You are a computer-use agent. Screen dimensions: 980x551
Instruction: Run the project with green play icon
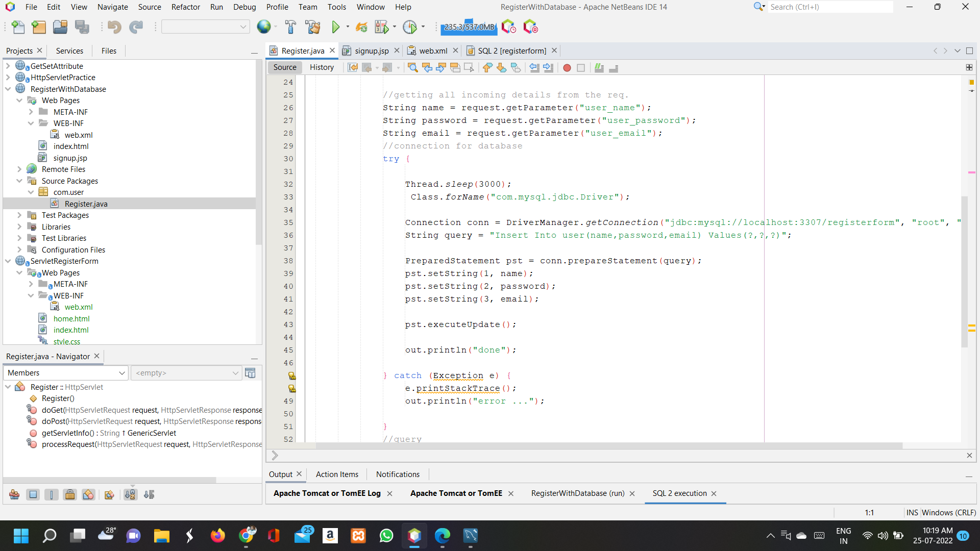335,27
